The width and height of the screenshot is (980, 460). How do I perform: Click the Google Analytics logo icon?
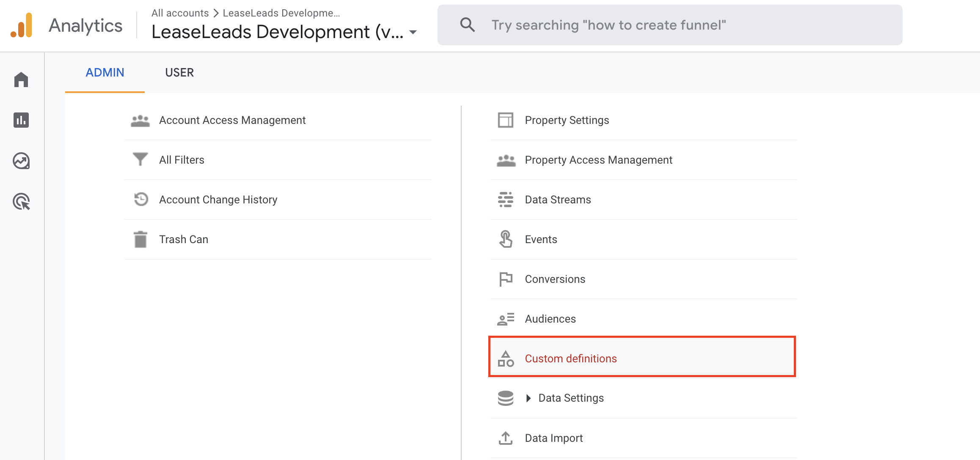tap(22, 25)
